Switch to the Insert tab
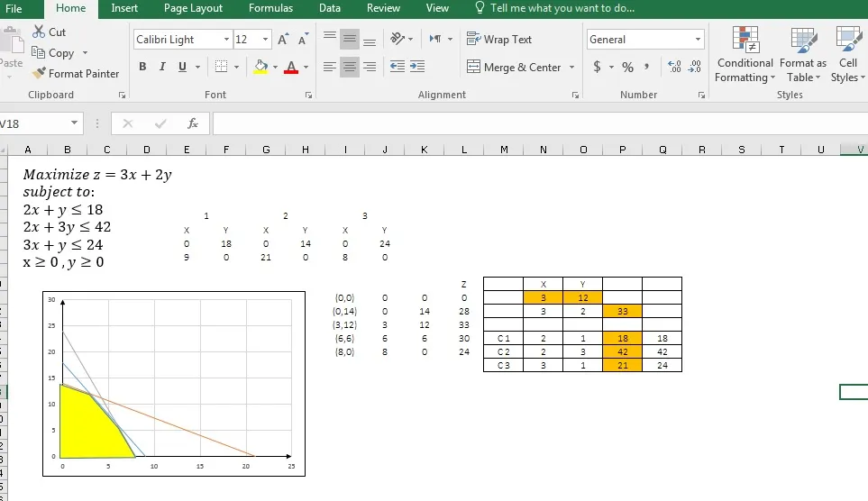 pos(124,8)
